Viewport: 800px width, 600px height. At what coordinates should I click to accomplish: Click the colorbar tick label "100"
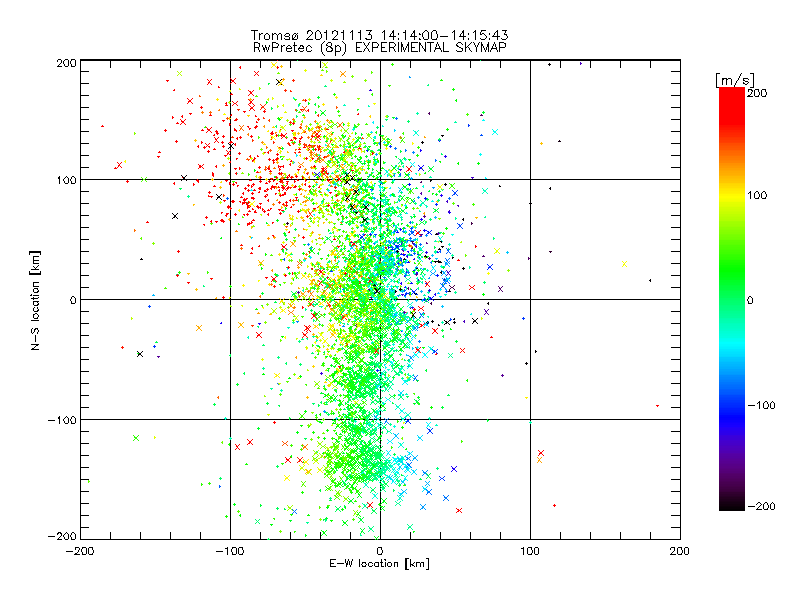[757, 195]
